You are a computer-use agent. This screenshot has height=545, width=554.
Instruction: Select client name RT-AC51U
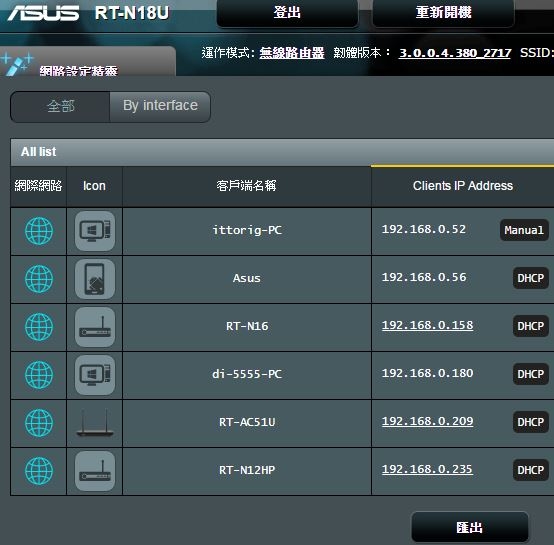(247, 422)
